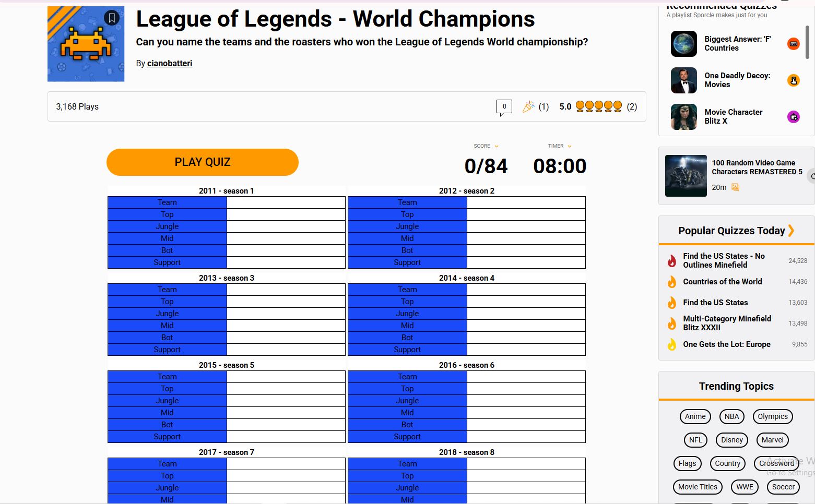
Task: Open the Countries of the World quiz
Action: point(722,281)
